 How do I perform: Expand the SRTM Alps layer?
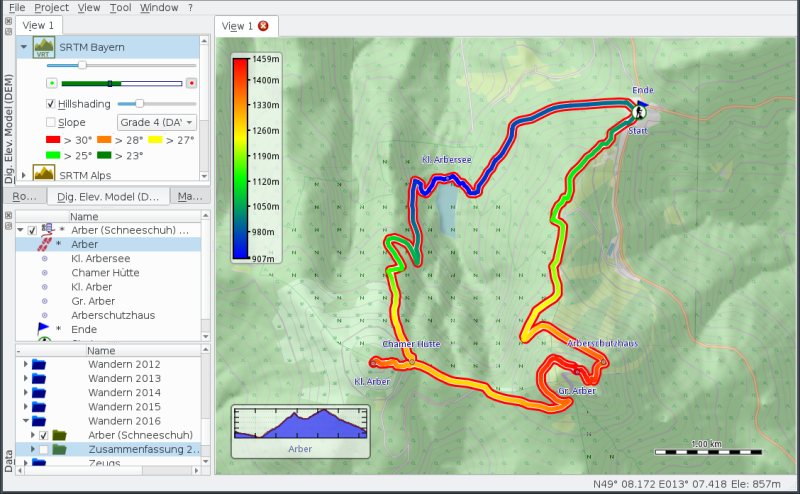[x=23, y=175]
